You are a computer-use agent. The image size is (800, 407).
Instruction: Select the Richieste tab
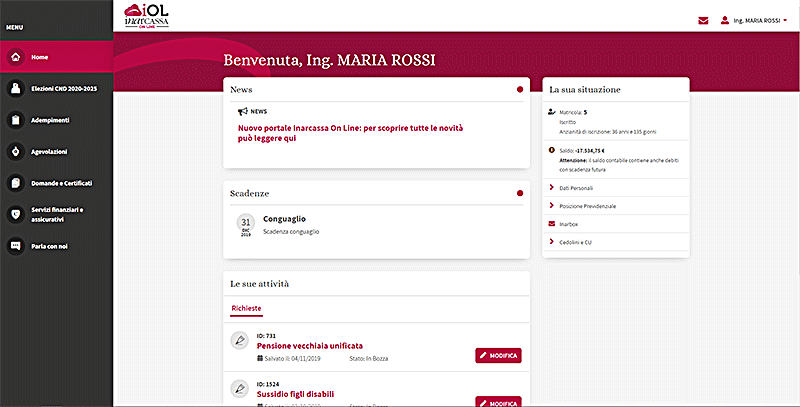point(246,310)
